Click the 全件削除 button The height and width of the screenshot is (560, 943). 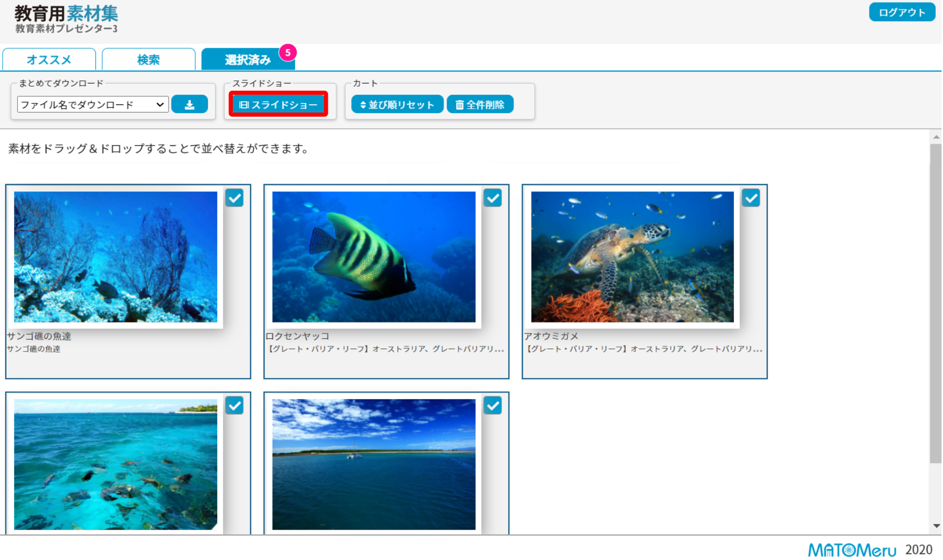click(480, 104)
